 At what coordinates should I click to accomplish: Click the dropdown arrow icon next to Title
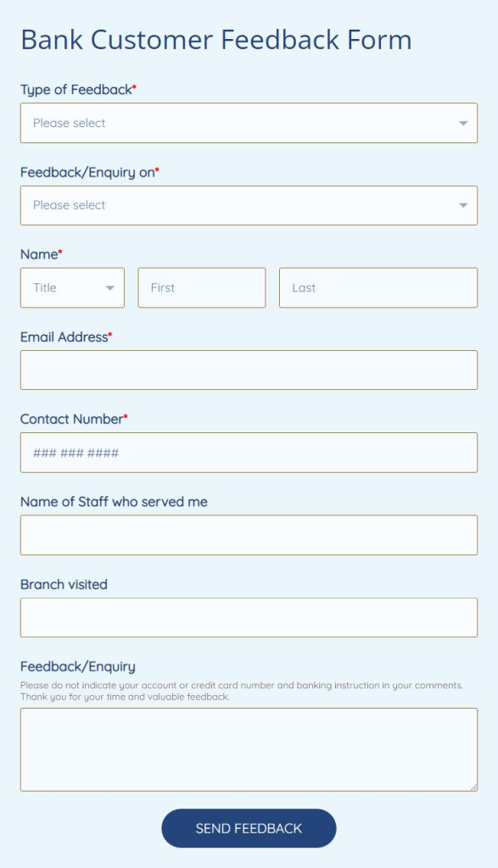111,287
